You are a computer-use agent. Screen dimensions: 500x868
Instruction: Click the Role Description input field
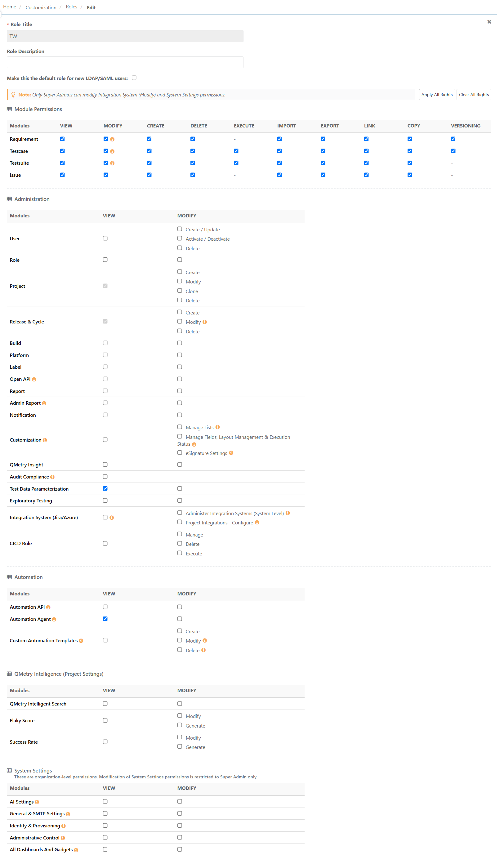[x=125, y=63]
